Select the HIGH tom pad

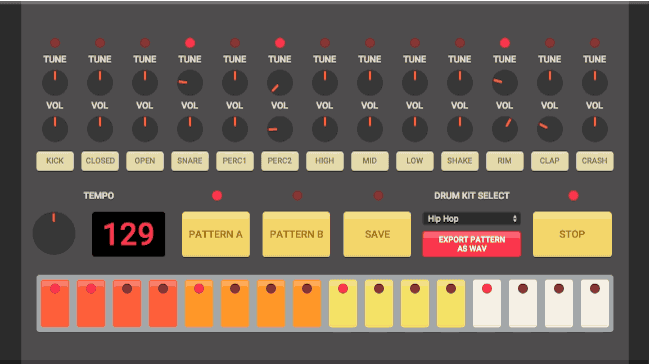point(325,161)
